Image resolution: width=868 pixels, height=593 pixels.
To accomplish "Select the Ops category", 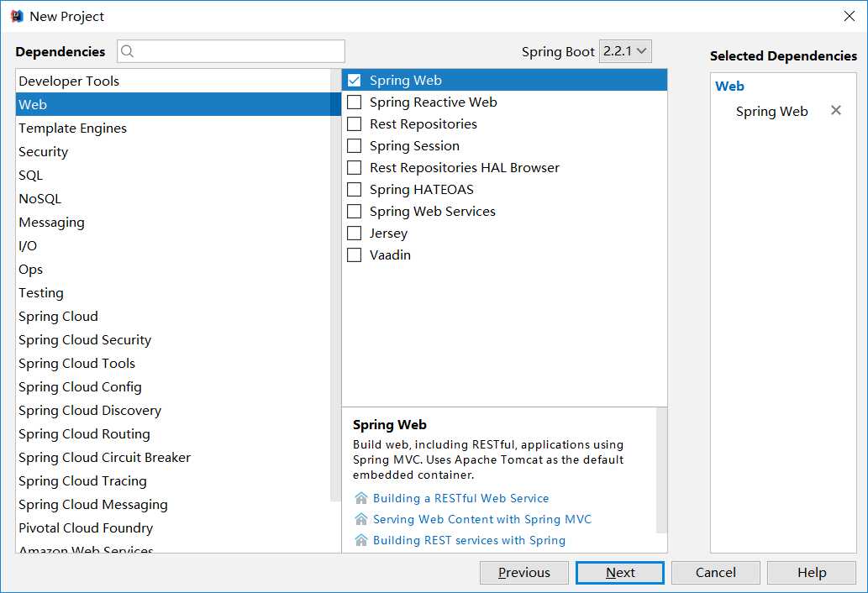I will (x=173, y=269).
